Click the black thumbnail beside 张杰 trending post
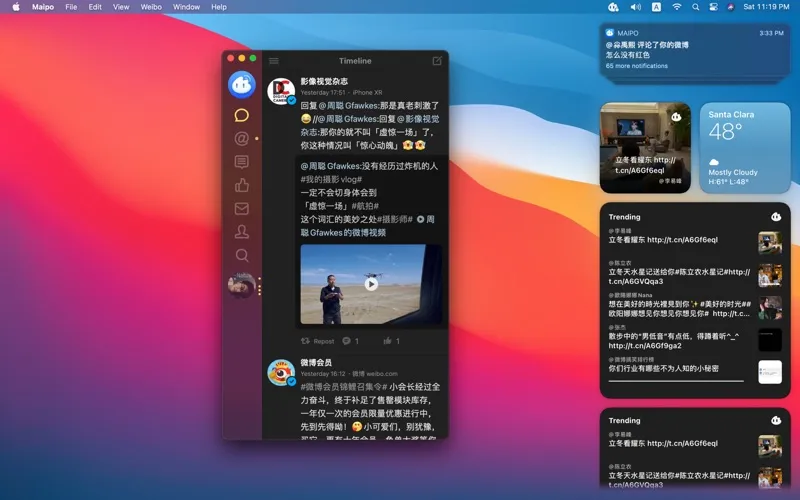Viewport: 800px width, 500px height. (x=770, y=340)
